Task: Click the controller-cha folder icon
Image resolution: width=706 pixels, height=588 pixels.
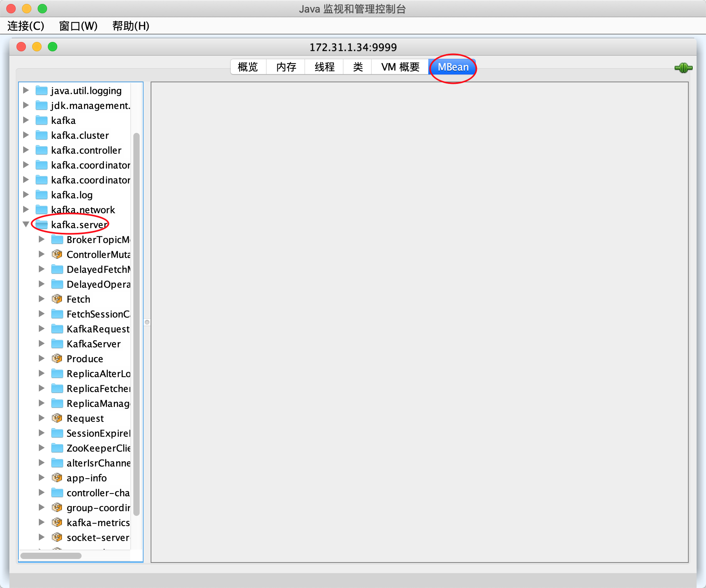Action: coord(57,493)
